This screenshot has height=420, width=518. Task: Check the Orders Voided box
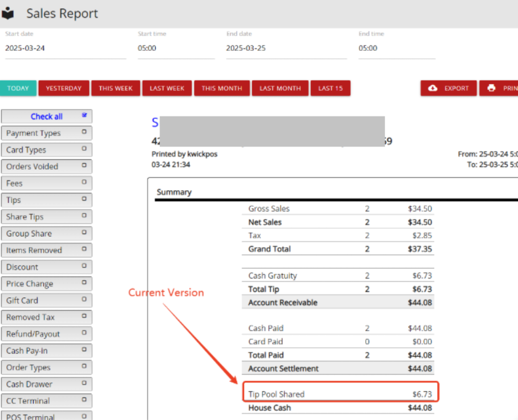coord(84,165)
